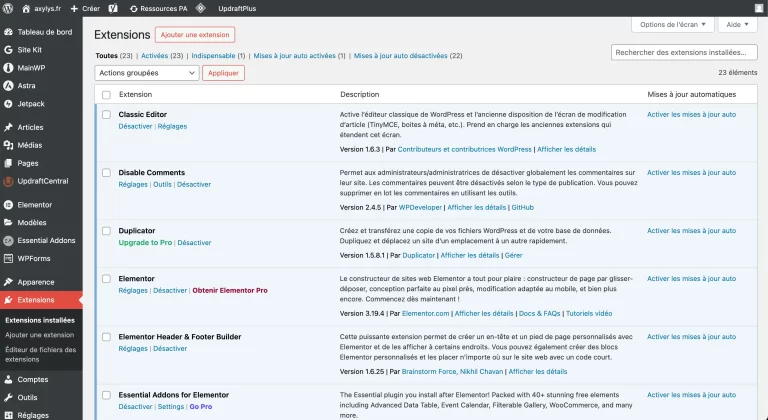Open Extensions installées submenu item

pyautogui.click(x=40, y=321)
